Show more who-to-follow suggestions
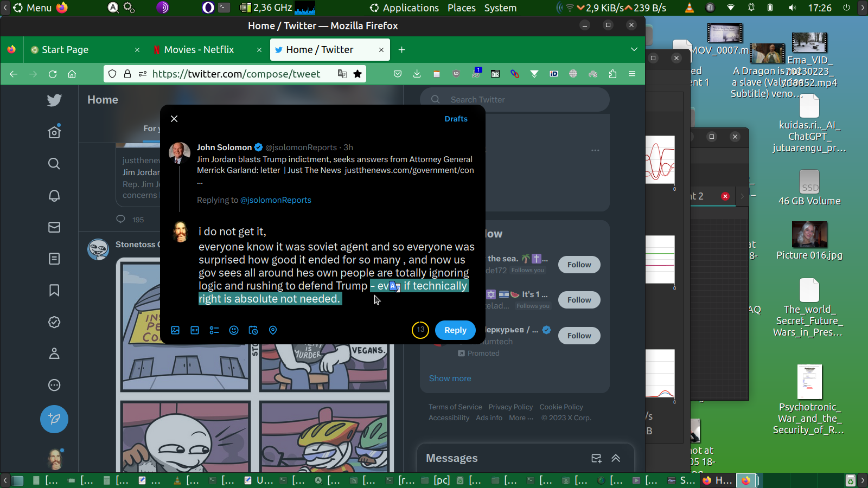The width and height of the screenshot is (868, 488). 450,378
